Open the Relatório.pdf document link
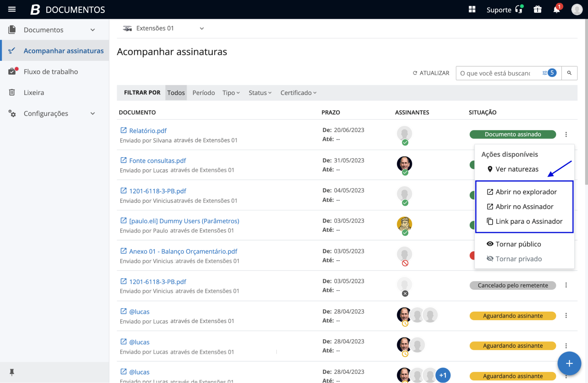The width and height of the screenshot is (588, 383). point(148,131)
